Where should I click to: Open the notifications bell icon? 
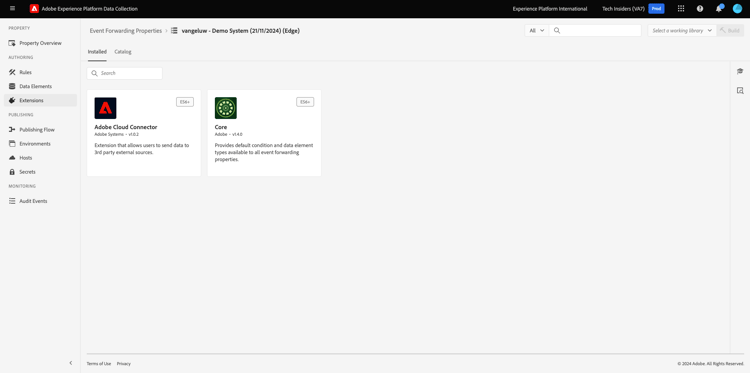click(x=718, y=9)
